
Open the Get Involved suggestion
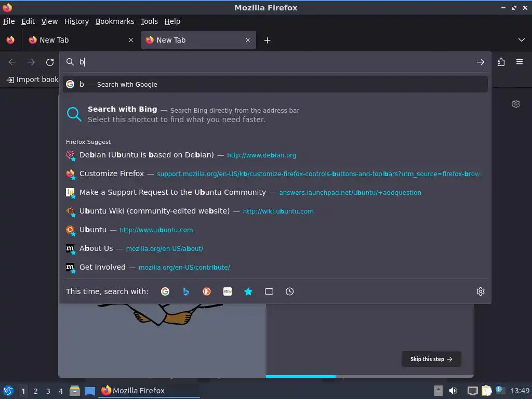(275, 267)
